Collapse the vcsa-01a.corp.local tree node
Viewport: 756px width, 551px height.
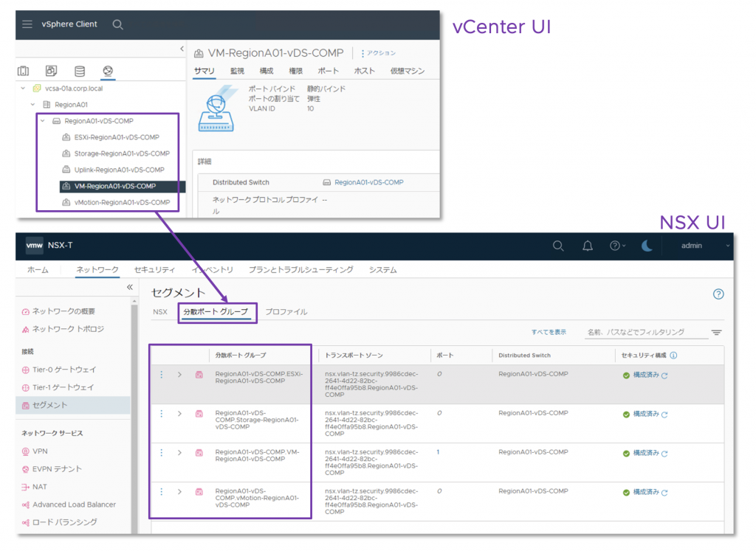(23, 89)
